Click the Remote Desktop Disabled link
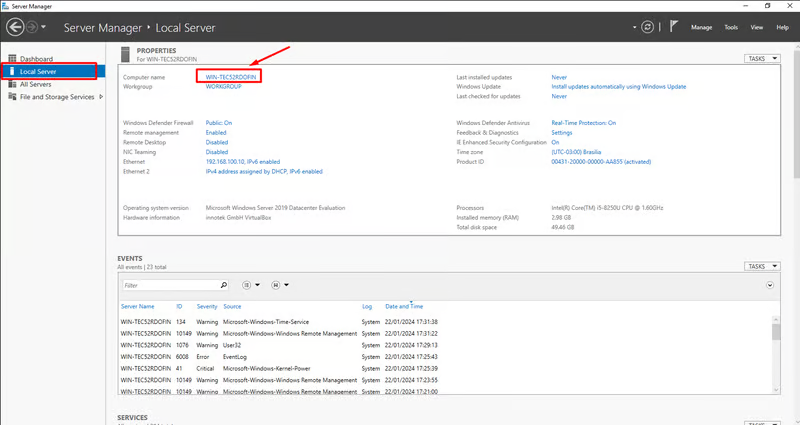 217,141
